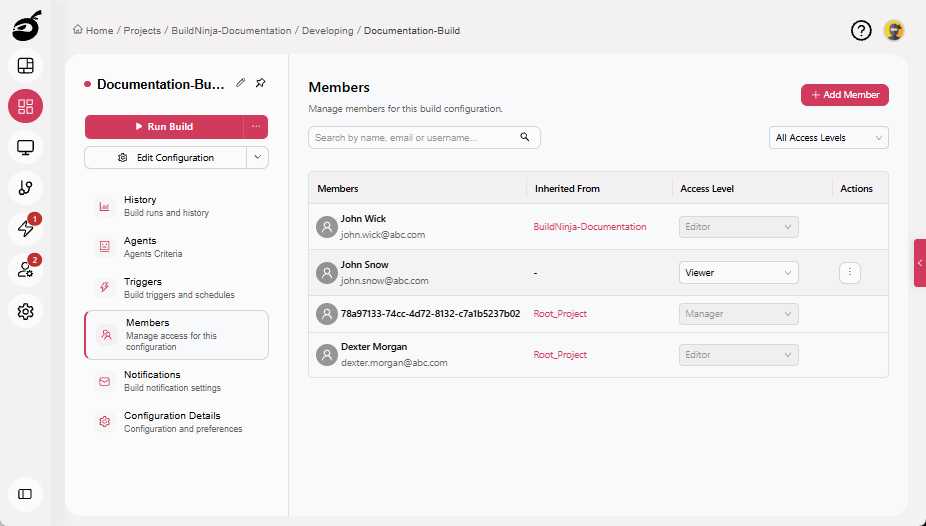Open the Notifications menu item
Viewport: 926px width, 526px height.
(176, 381)
